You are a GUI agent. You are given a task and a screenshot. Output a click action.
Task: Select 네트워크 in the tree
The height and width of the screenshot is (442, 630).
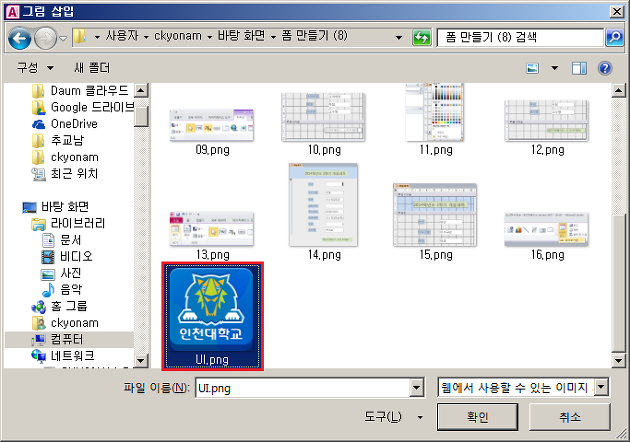click(x=63, y=356)
